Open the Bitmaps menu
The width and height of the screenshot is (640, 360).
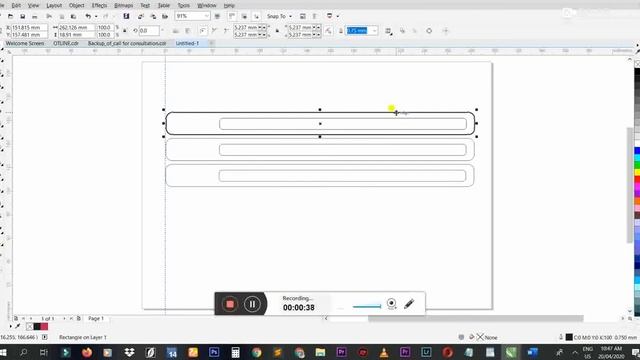tap(123, 5)
